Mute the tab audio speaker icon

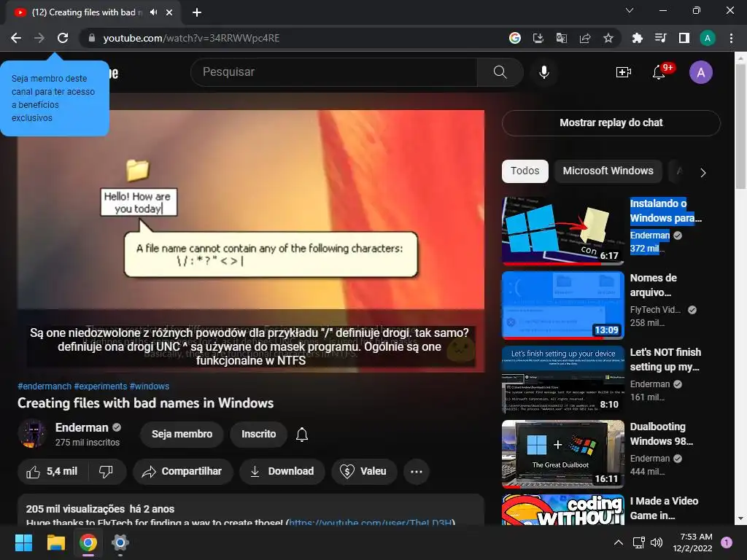pos(153,12)
